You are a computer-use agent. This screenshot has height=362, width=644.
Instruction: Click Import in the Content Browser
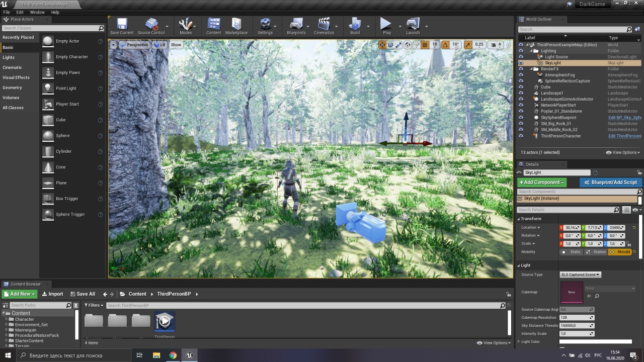pos(52,294)
